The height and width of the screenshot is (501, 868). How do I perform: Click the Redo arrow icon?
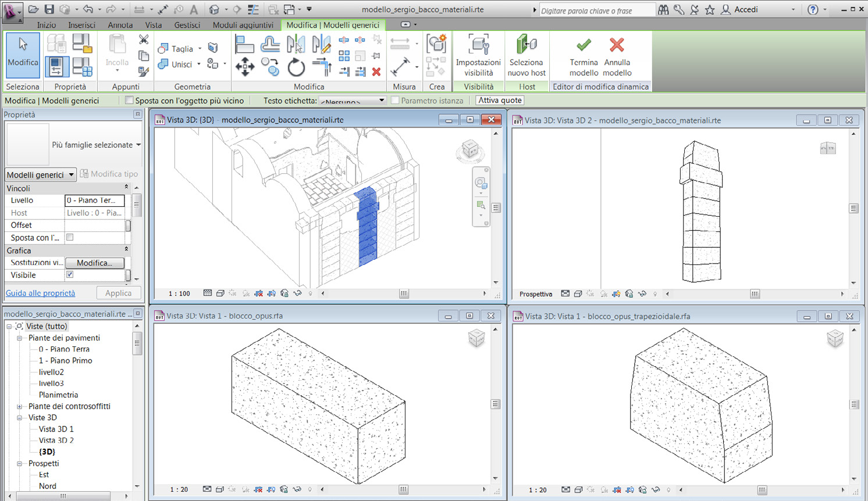coord(111,9)
